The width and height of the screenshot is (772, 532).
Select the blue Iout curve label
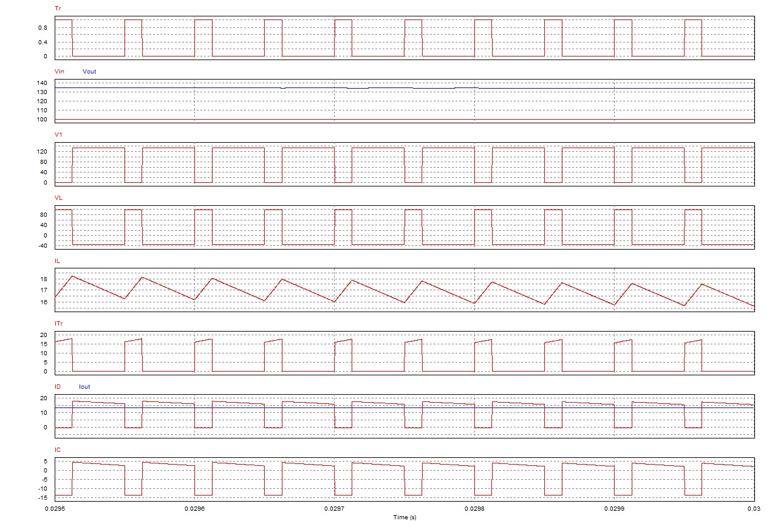[x=85, y=387]
